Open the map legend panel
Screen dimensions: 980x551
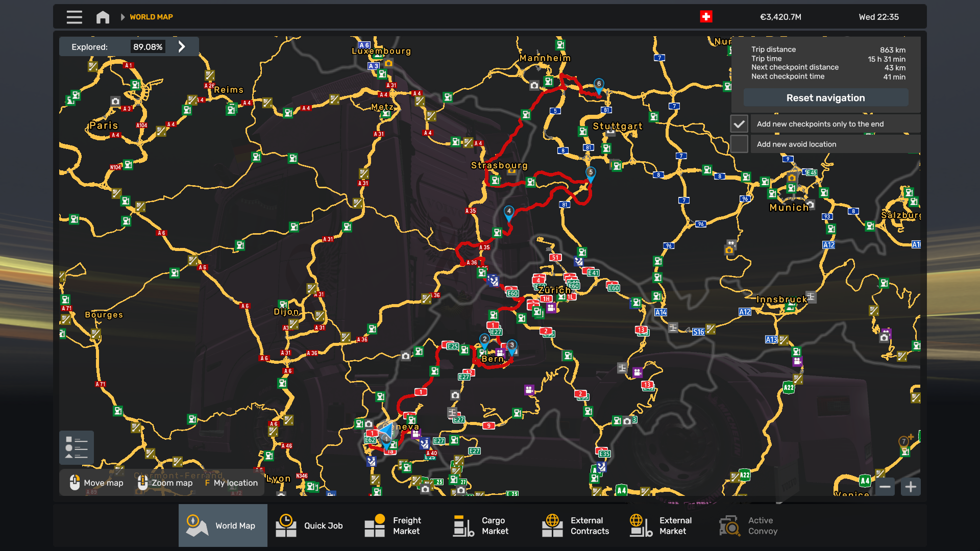77,447
